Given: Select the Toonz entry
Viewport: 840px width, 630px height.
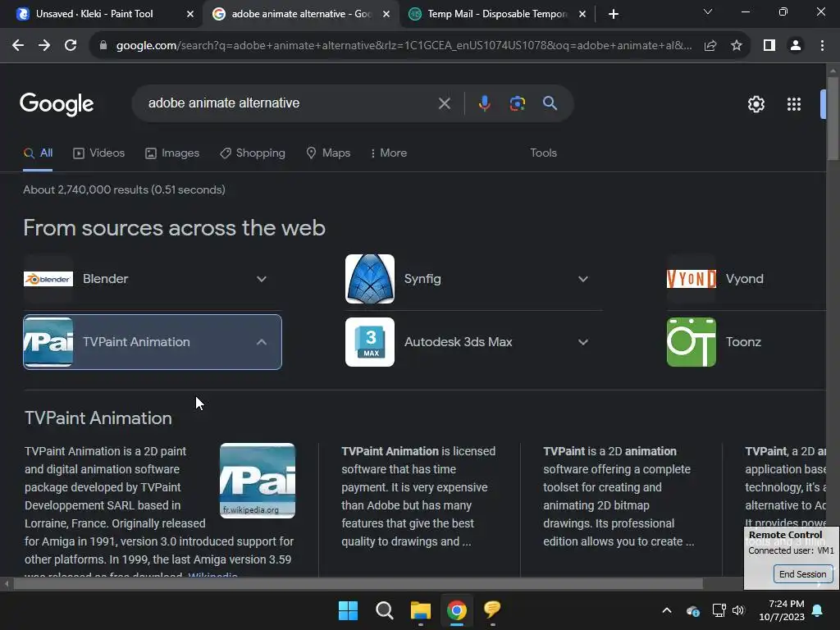Looking at the screenshot, I should pos(745,342).
